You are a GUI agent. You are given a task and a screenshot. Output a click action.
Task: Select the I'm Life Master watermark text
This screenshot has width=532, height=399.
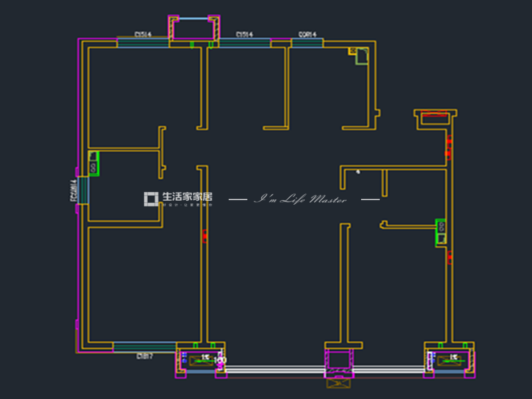303,199
